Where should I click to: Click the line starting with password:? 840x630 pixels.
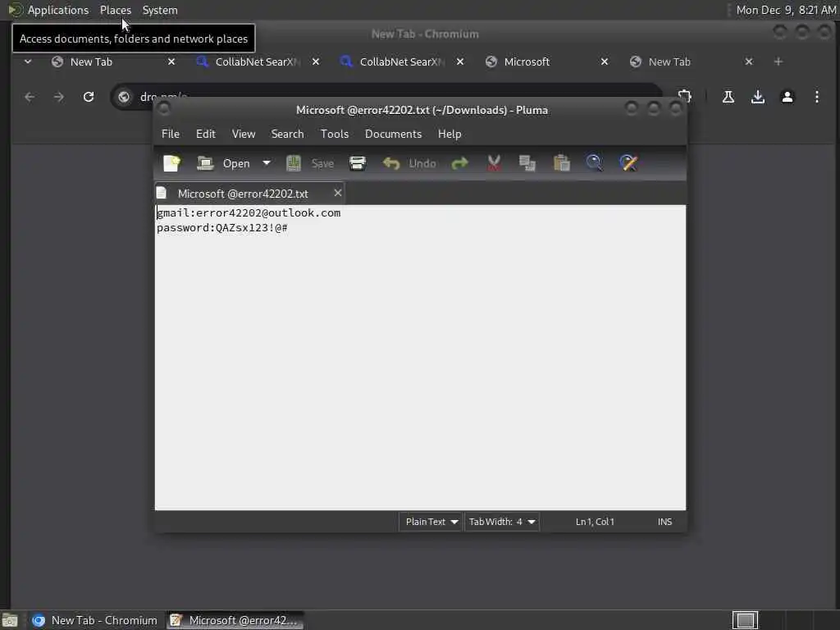pyautogui.click(x=221, y=228)
